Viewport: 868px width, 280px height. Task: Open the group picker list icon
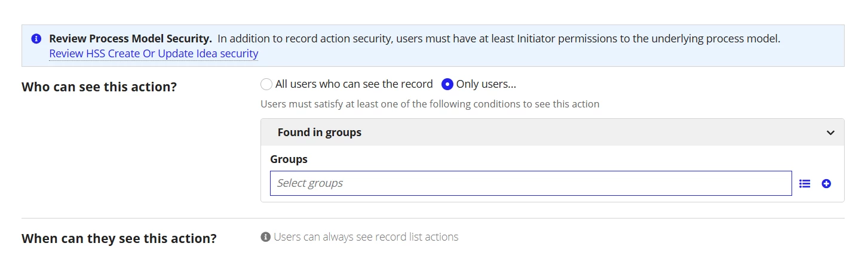pyautogui.click(x=805, y=184)
